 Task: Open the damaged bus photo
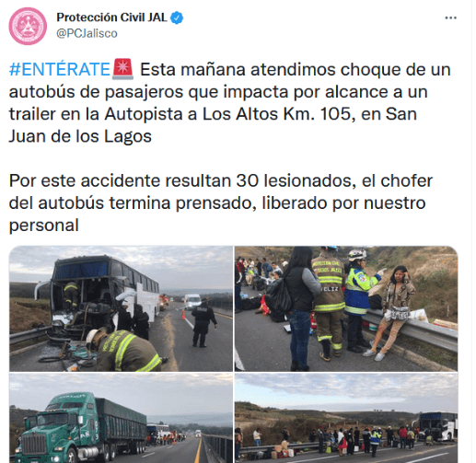[x=121, y=308]
